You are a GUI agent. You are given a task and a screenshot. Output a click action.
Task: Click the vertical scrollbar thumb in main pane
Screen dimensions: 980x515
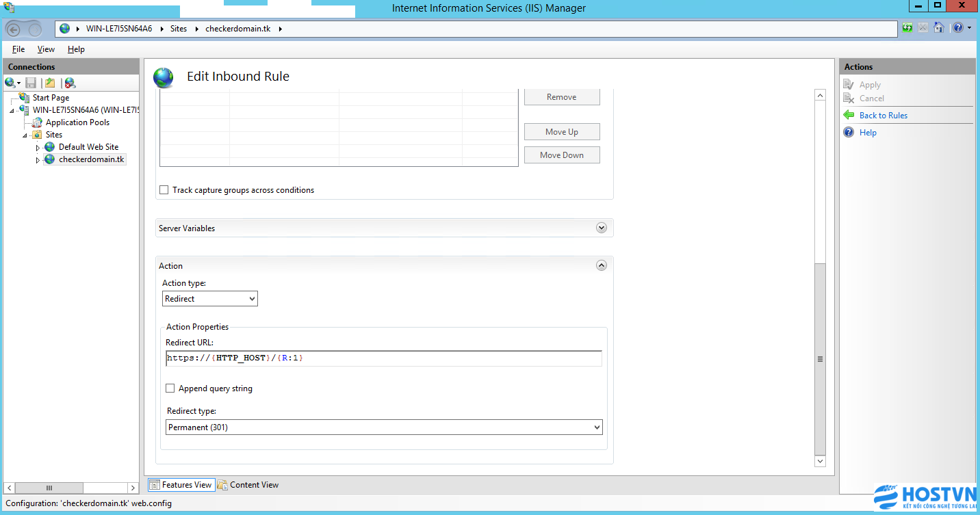pyautogui.click(x=821, y=359)
